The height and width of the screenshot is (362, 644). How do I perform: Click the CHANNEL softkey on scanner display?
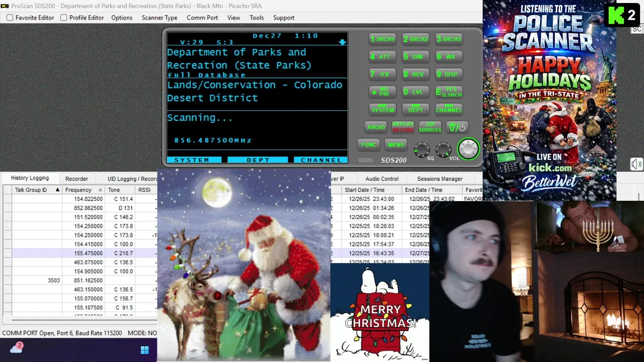tap(320, 160)
